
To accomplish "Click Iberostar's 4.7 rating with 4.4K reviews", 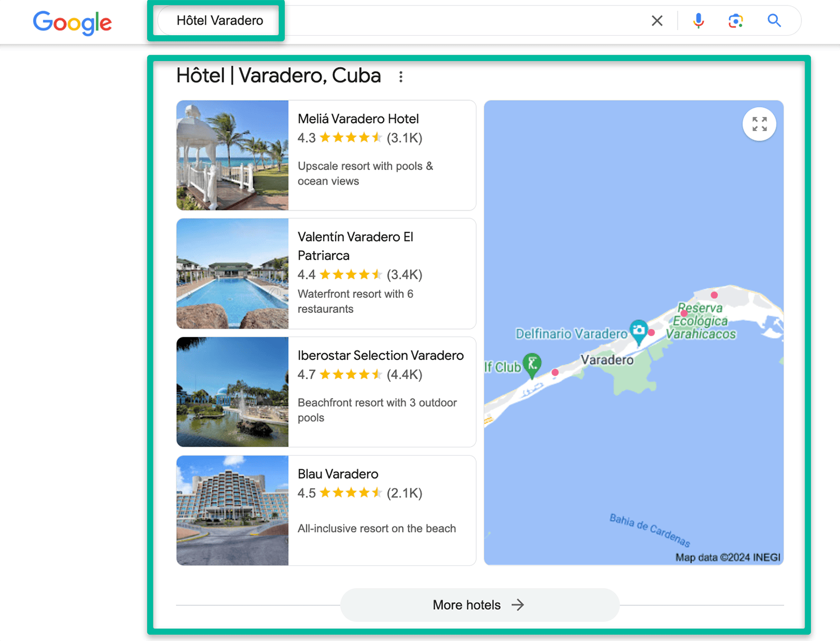I will point(360,375).
